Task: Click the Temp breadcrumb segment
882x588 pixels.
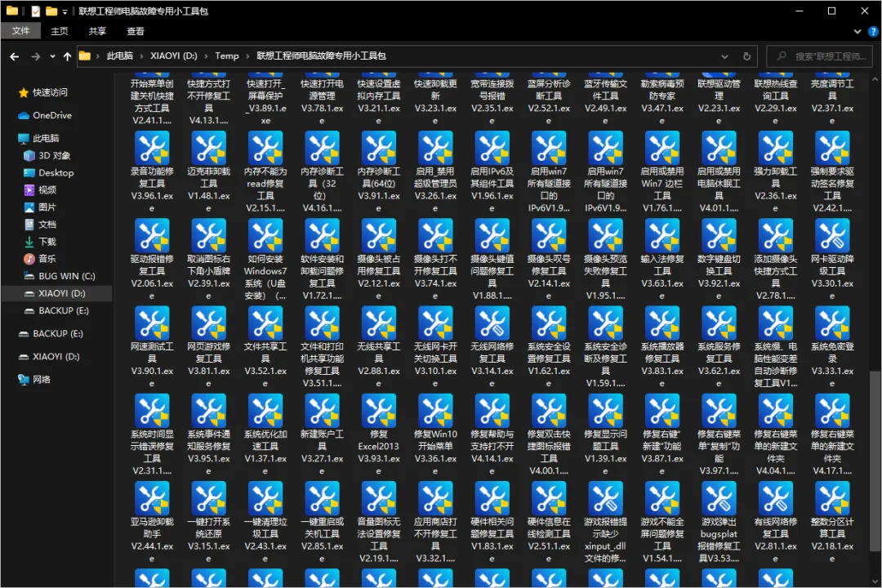Action: (227, 56)
